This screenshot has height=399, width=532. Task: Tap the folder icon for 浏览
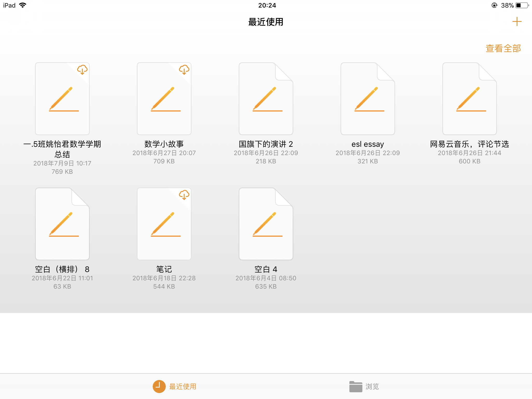[x=356, y=387]
